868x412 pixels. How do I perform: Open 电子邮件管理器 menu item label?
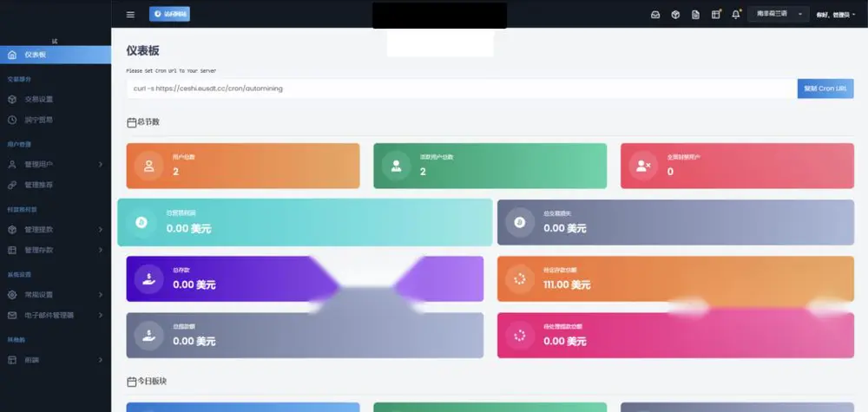click(x=49, y=315)
